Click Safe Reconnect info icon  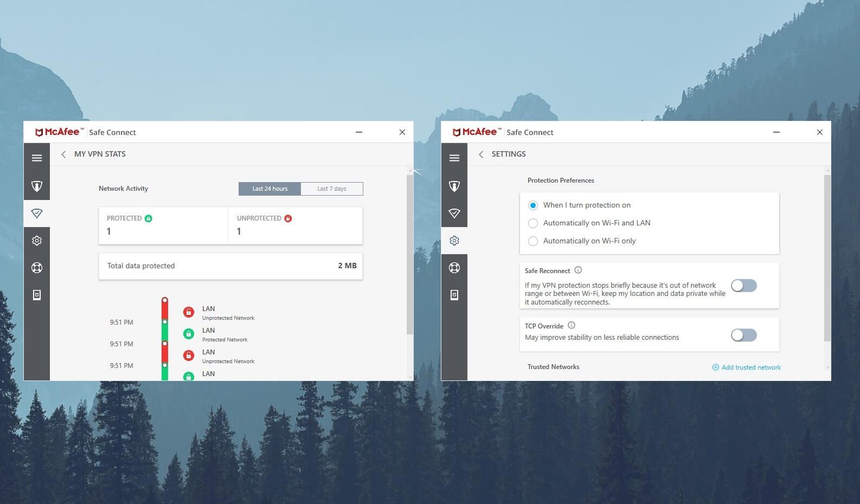(x=578, y=270)
